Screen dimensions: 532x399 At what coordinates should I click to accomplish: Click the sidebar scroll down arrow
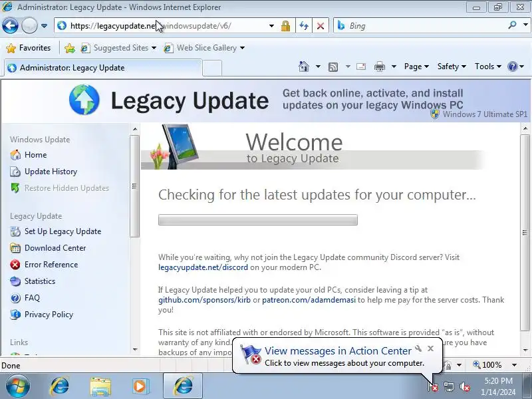point(135,350)
